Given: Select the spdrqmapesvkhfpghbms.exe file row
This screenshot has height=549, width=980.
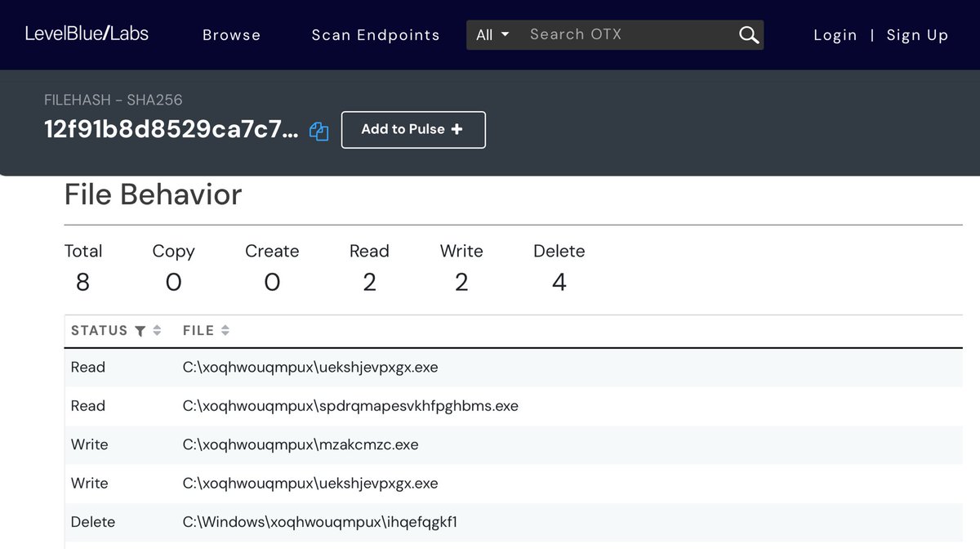Looking at the screenshot, I should [x=350, y=406].
